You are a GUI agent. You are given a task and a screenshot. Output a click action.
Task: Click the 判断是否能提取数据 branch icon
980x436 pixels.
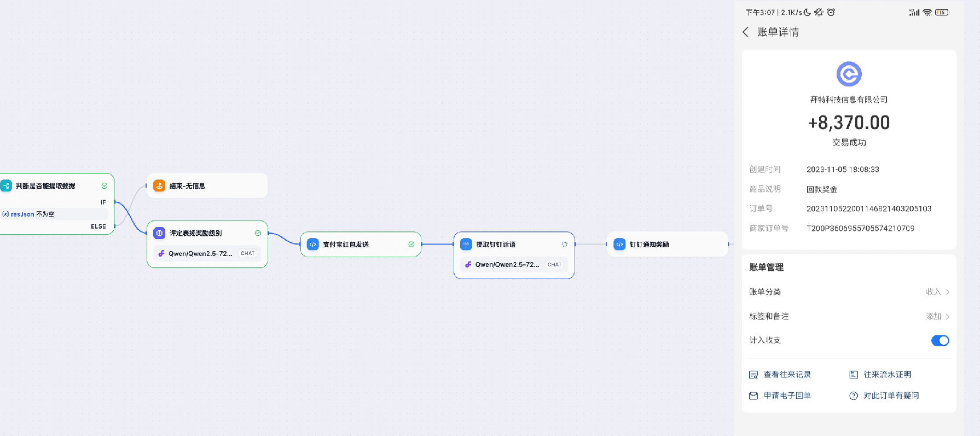tap(6, 186)
